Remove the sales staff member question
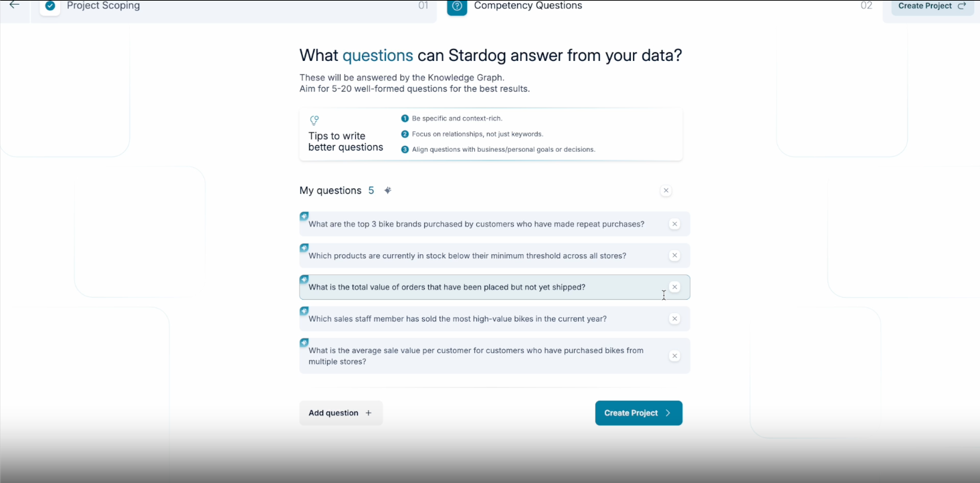 click(674, 319)
